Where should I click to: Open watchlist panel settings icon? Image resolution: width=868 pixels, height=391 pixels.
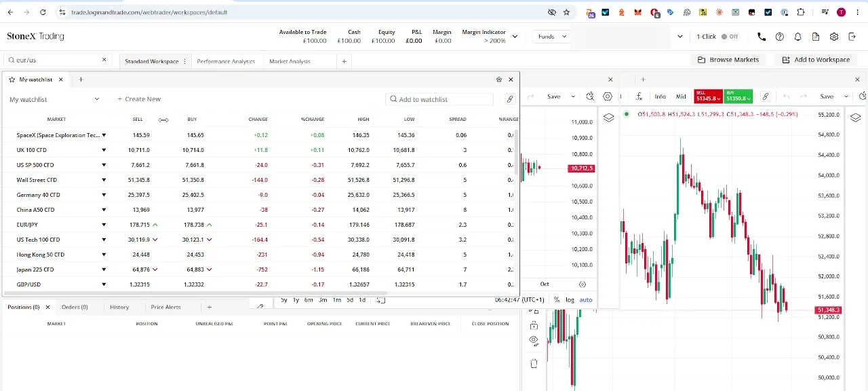499,79
